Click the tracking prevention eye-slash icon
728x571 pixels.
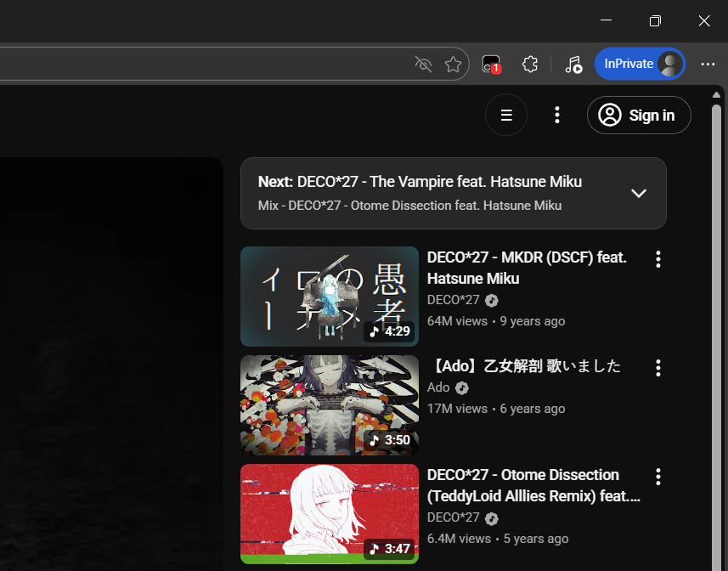(x=423, y=64)
